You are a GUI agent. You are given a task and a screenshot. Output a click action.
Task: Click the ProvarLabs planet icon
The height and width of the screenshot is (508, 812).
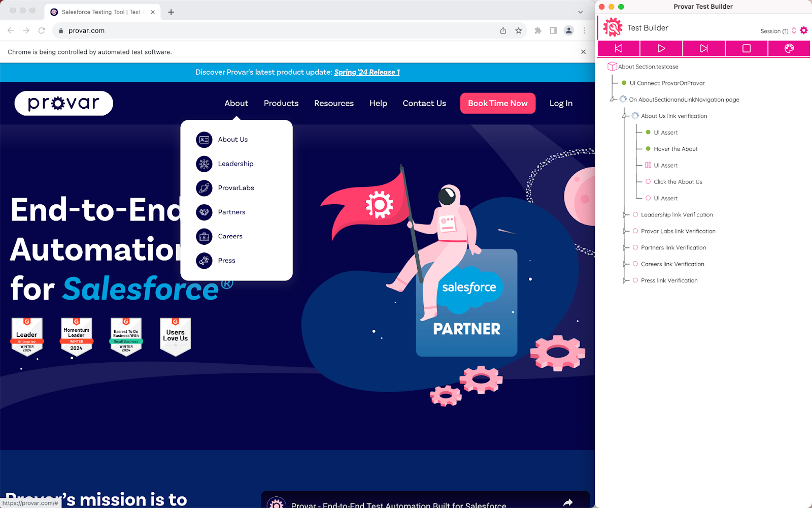click(204, 188)
